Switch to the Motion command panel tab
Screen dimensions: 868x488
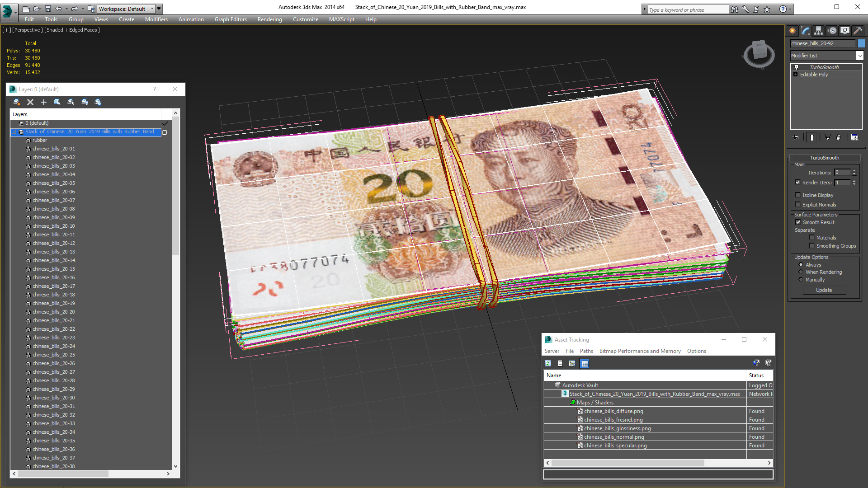[x=832, y=31]
